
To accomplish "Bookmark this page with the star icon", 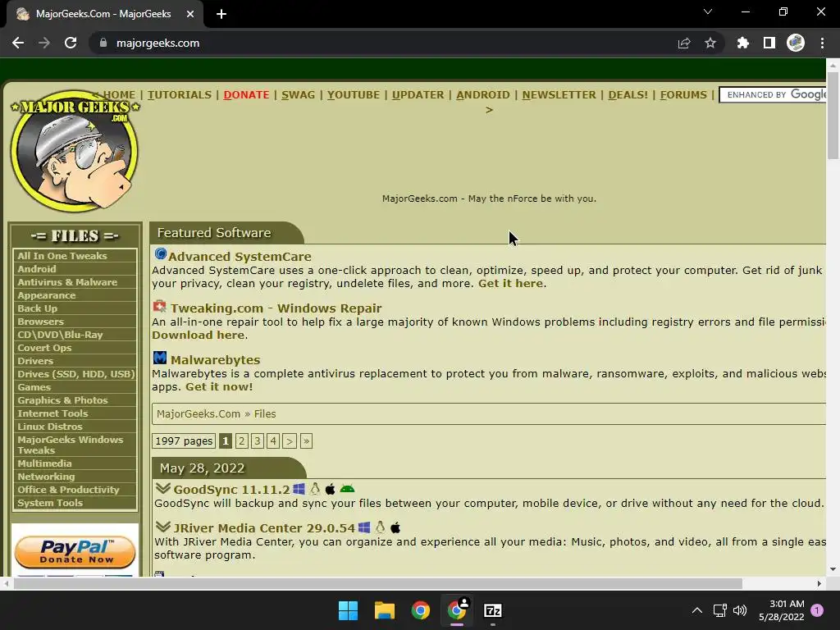I will [x=710, y=43].
